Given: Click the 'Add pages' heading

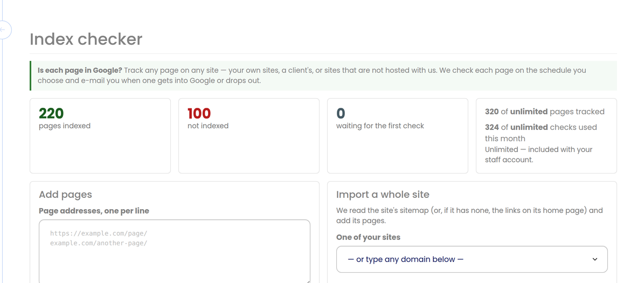Looking at the screenshot, I should 65,194.
